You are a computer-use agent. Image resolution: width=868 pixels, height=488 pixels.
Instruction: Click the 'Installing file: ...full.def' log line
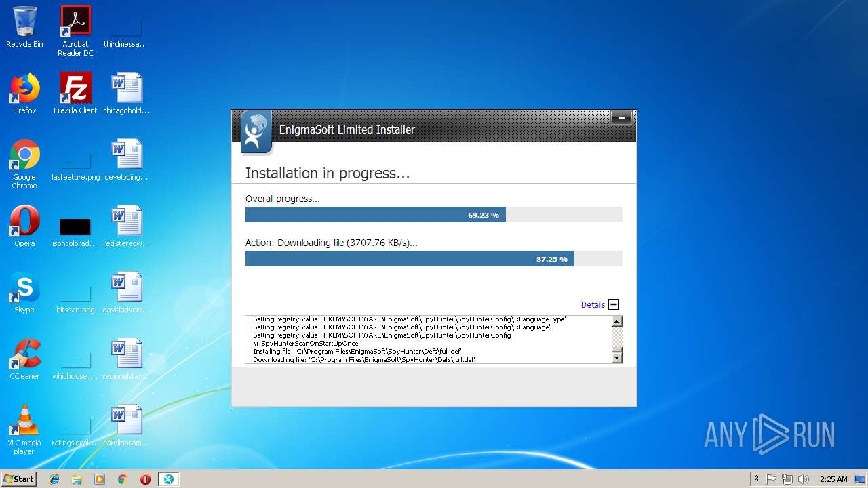click(357, 352)
